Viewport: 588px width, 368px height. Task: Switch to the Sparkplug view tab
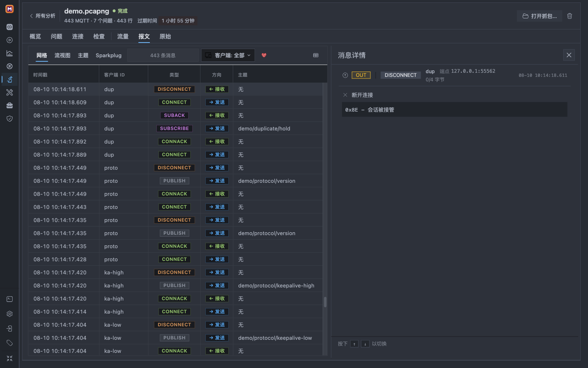[x=109, y=55]
